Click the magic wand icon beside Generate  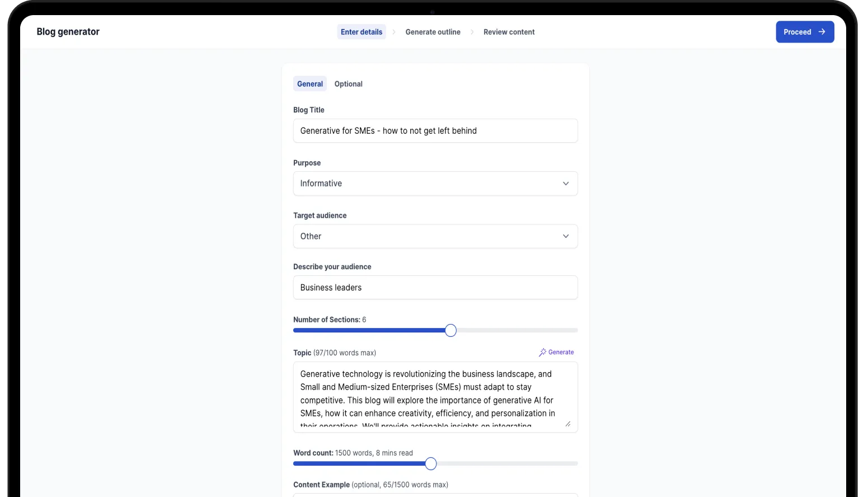point(542,353)
